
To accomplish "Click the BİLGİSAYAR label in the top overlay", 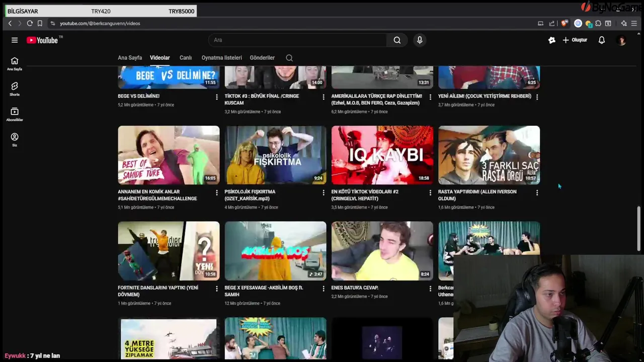I will pos(23,11).
